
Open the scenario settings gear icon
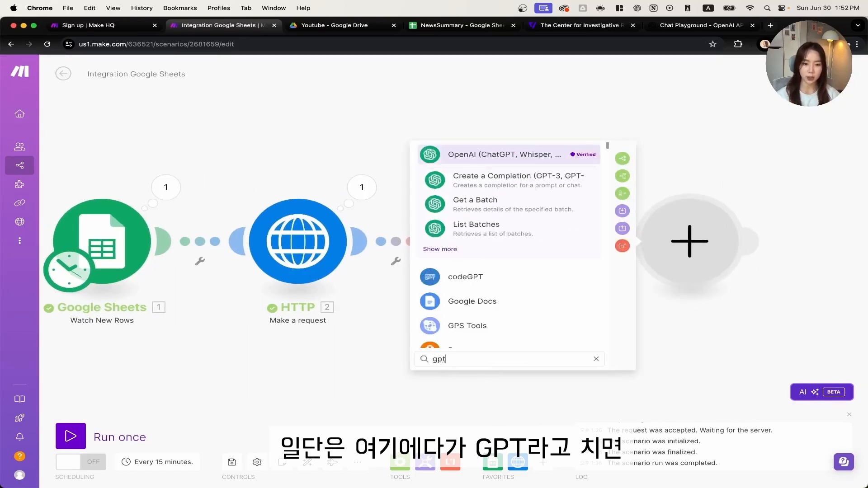click(257, 462)
